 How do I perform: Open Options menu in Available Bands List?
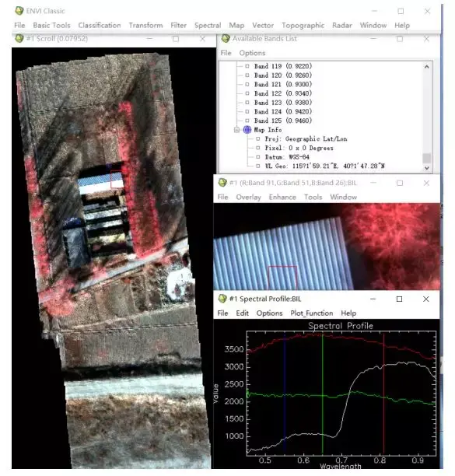pyautogui.click(x=252, y=53)
